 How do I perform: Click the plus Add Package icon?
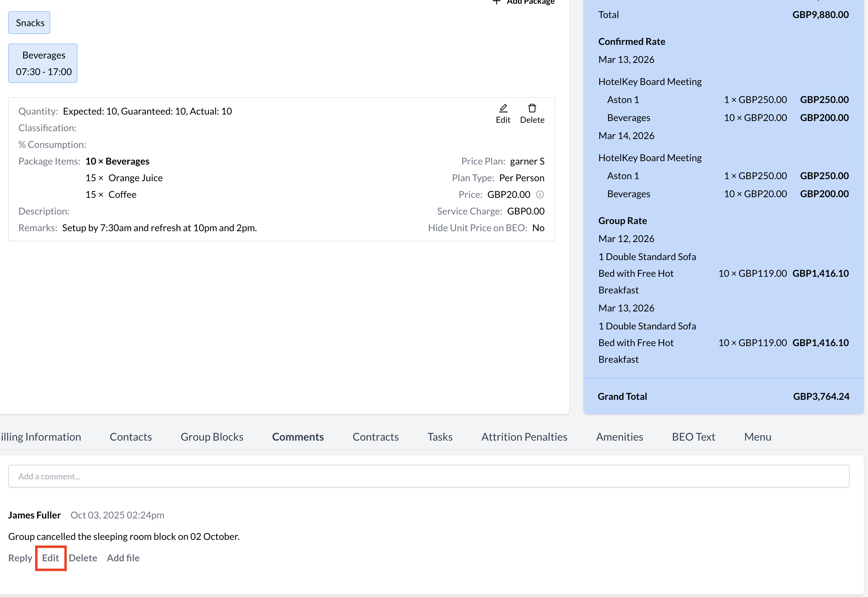[496, 2]
